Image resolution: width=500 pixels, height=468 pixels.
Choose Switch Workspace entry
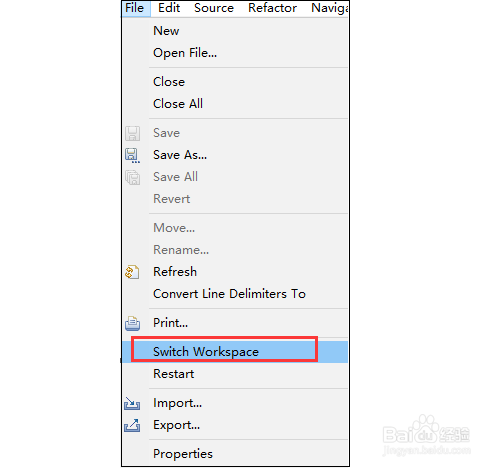[235, 352]
